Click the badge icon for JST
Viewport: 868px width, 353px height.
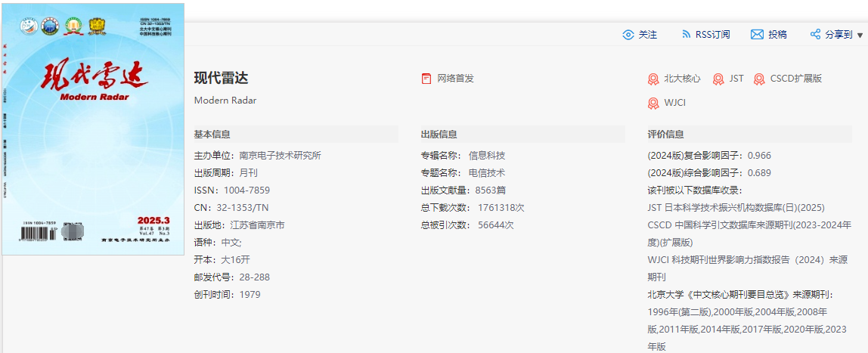pos(718,79)
